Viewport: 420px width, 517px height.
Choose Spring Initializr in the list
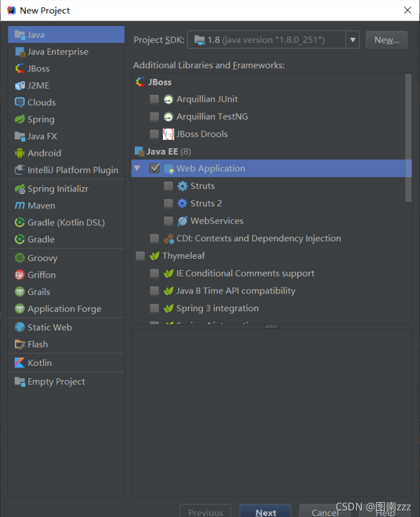(66, 188)
